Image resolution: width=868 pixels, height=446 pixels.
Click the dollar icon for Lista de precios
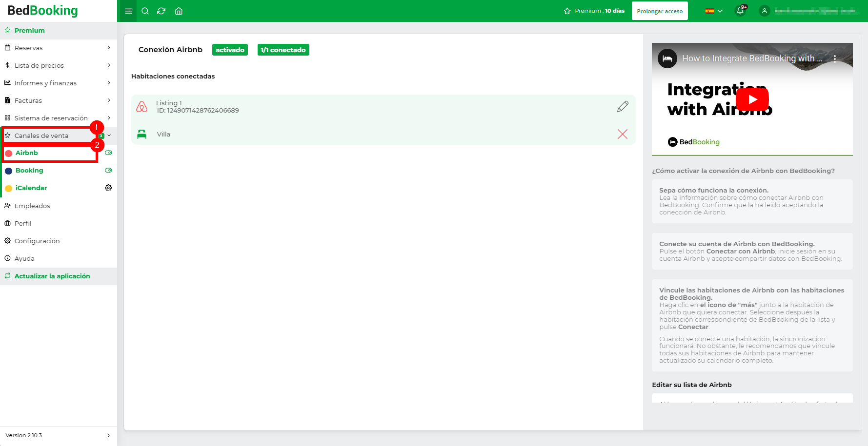(x=7, y=65)
